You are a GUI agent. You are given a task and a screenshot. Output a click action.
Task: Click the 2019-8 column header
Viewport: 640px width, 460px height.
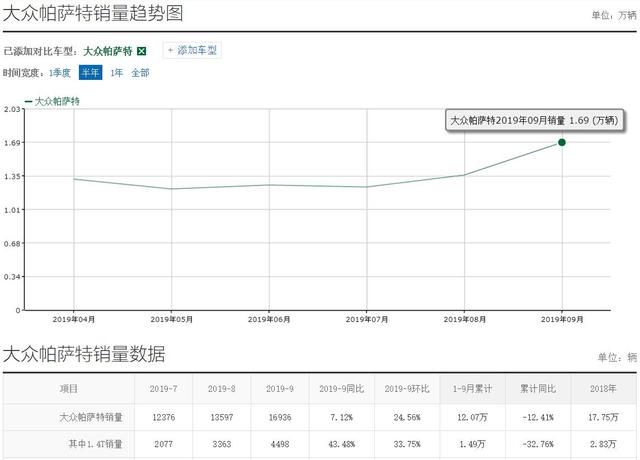pos(222,389)
